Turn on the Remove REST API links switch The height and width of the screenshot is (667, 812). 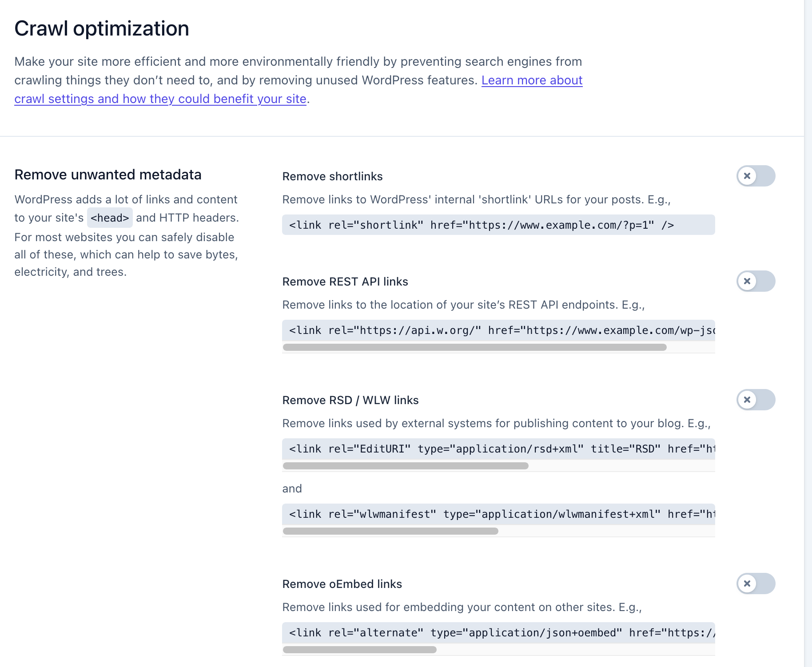coord(756,281)
